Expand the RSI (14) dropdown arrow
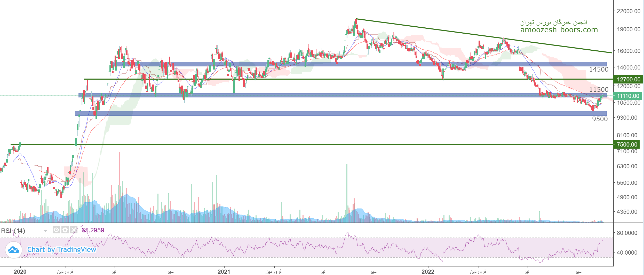This screenshot has width=644, height=275. point(45,231)
